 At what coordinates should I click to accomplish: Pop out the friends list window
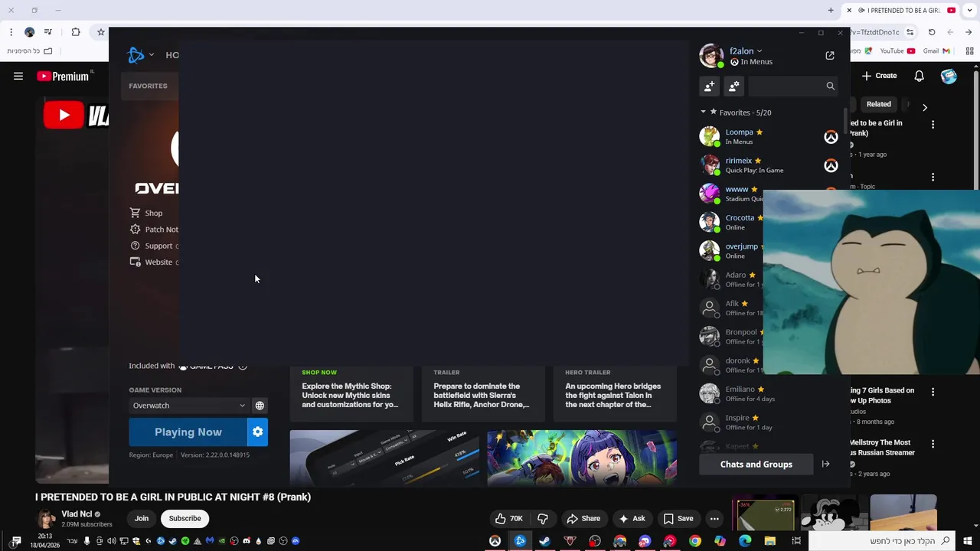click(830, 55)
